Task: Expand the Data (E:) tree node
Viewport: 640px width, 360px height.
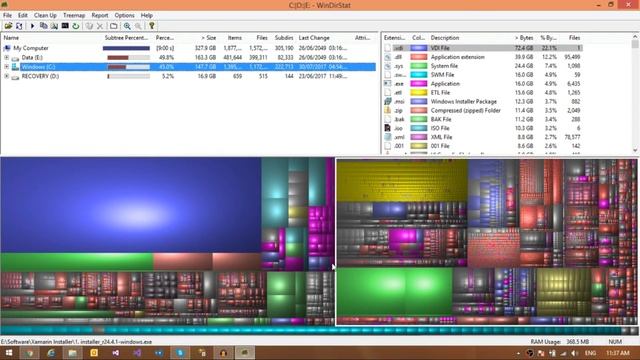Action: click(7, 58)
